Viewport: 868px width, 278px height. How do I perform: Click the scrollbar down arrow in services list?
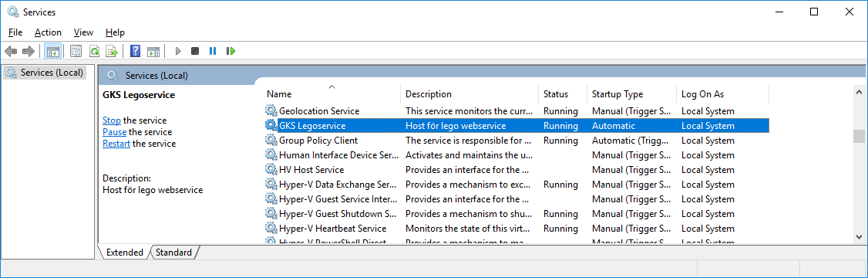tap(859, 236)
